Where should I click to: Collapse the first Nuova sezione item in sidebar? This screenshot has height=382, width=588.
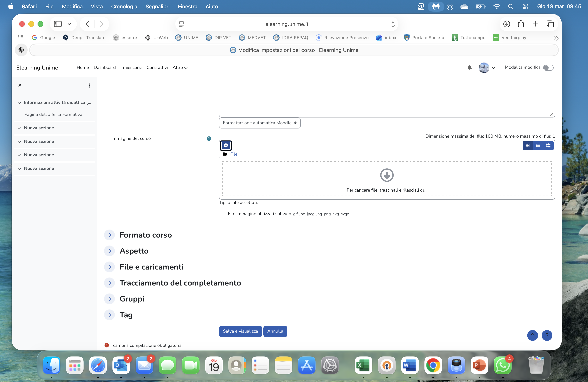(x=19, y=128)
